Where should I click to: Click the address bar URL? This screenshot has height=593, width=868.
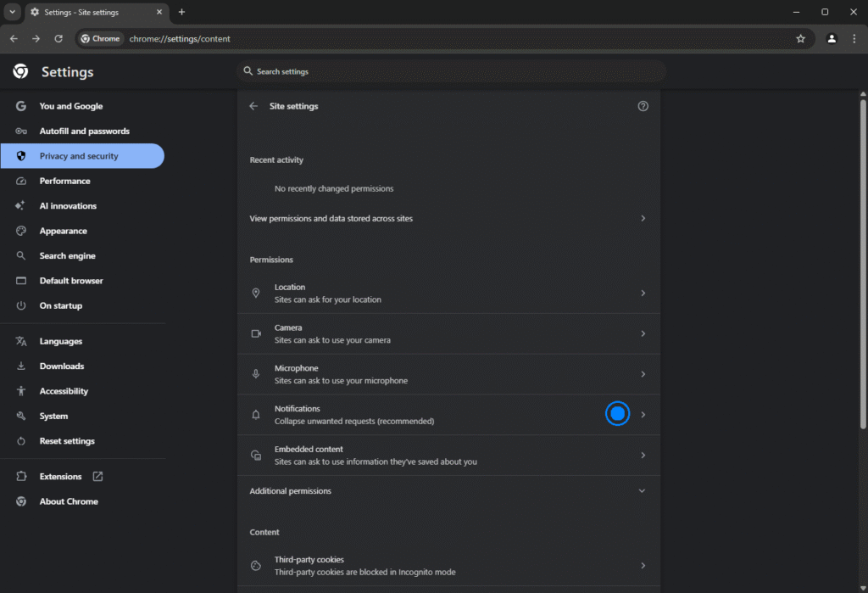[180, 39]
